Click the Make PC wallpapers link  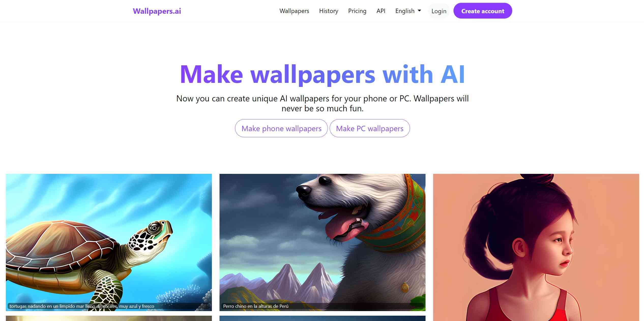[370, 128]
